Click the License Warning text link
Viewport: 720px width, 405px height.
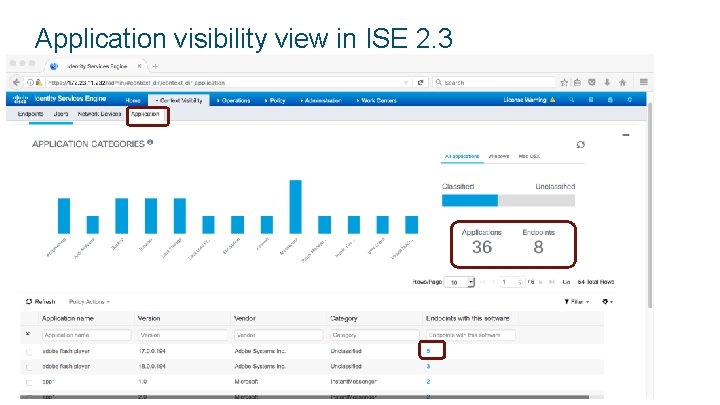pos(525,100)
